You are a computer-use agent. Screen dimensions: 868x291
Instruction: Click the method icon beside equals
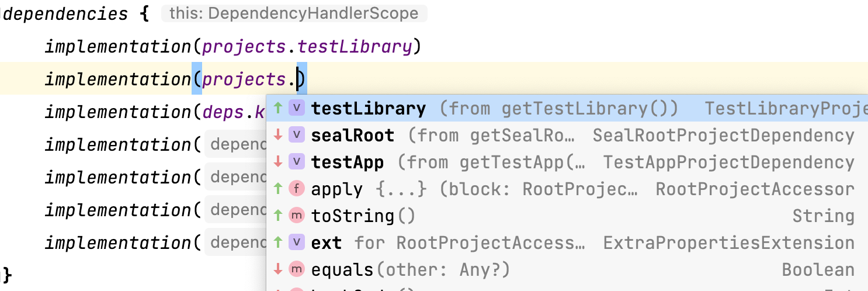pyautogui.click(x=297, y=269)
